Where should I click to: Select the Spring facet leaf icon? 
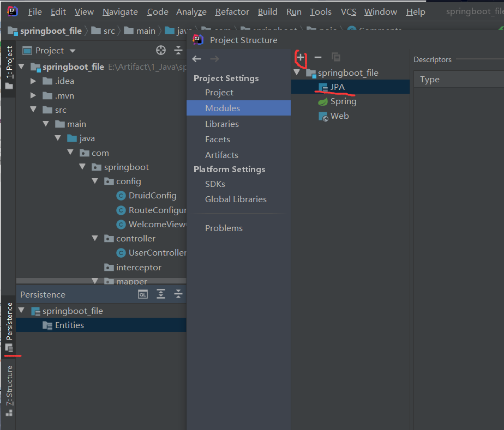323,102
